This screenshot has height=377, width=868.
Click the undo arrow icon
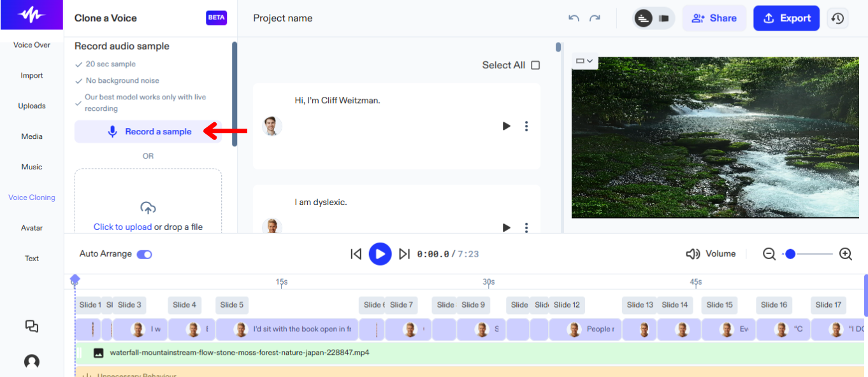point(573,18)
